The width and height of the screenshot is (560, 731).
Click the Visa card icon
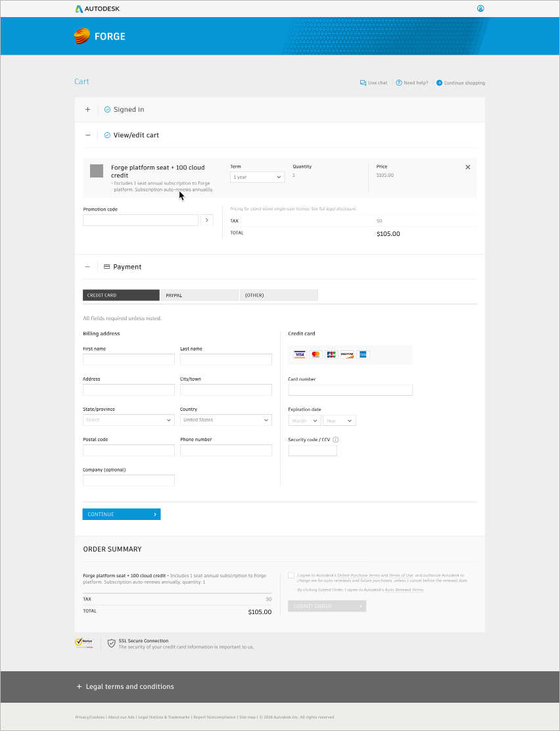pyautogui.click(x=299, y=355)
